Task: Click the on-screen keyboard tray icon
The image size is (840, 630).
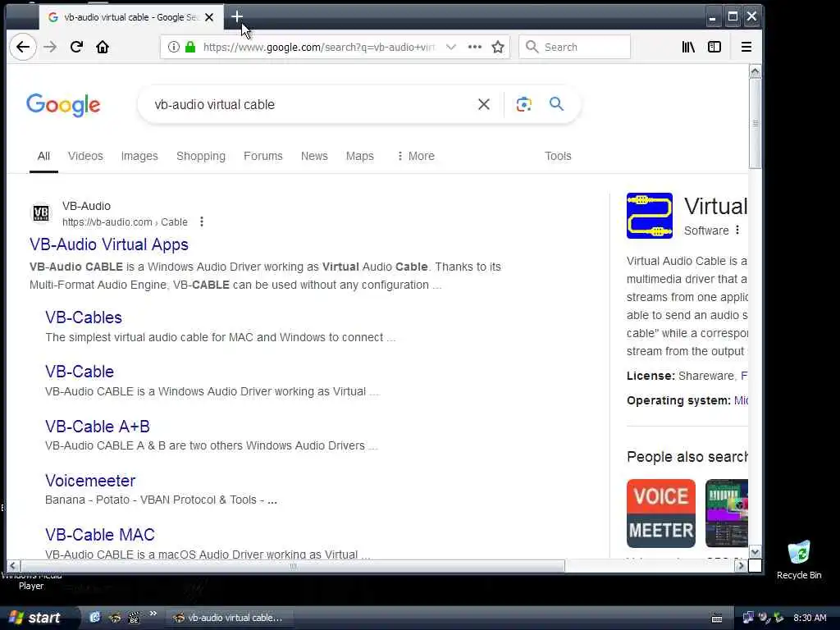Action: tap(717, 619)
